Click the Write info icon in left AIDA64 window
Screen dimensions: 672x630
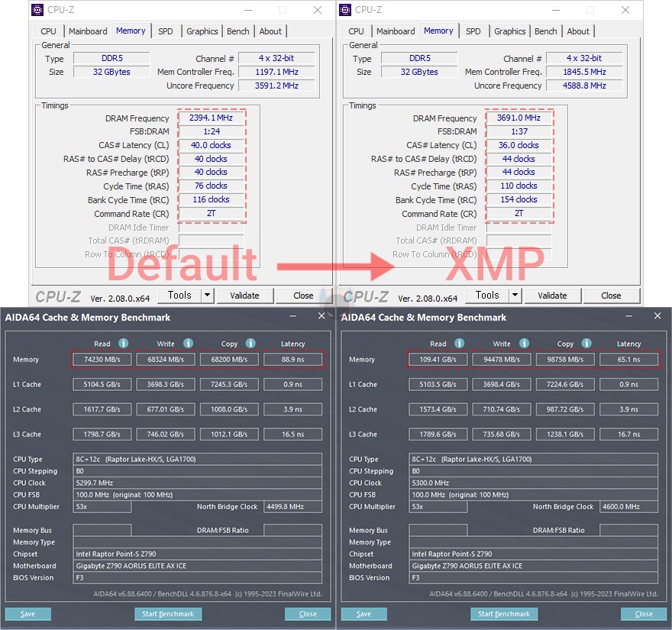(188, 344)
